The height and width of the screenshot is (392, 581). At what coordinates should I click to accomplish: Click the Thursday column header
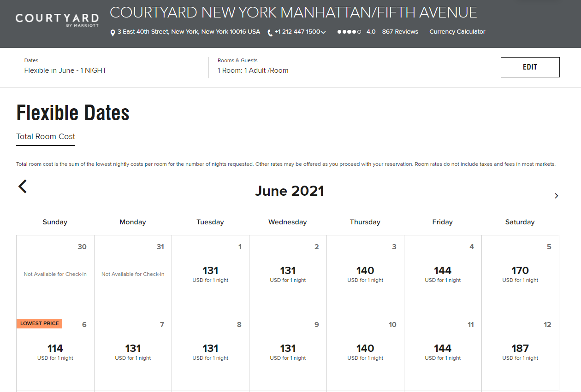365,222
